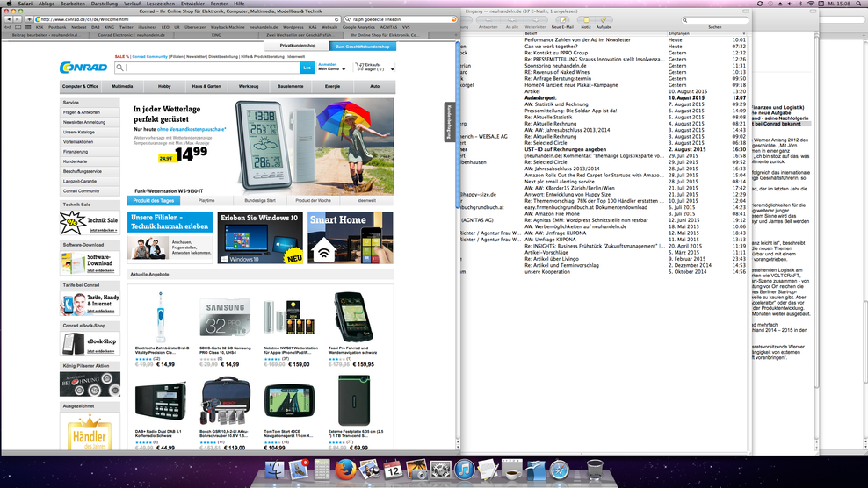Click the Smart Home promo banner
Image resolution: width=868 pixels, height=488 pixels.
click(351, 237)
